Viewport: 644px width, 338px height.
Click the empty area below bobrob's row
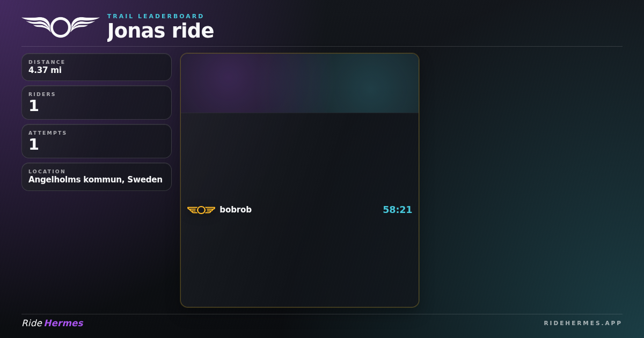coord(299,262)
